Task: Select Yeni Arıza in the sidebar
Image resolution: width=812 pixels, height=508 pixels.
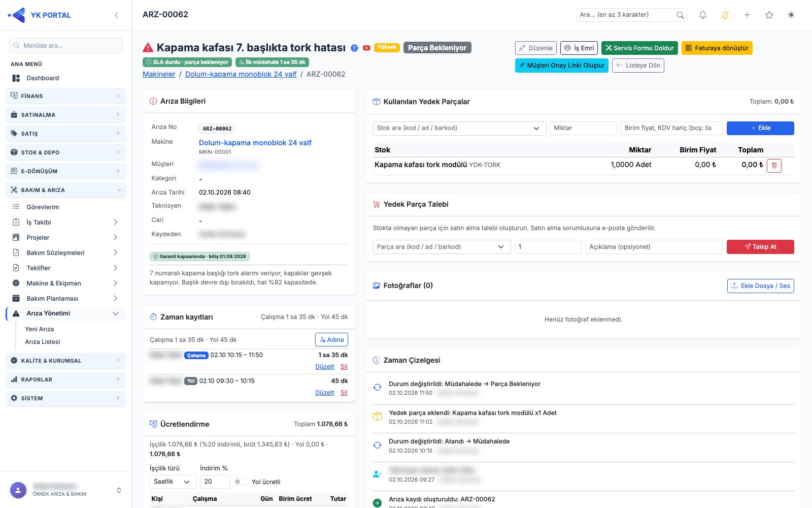Action: click(x=40, y=329)
